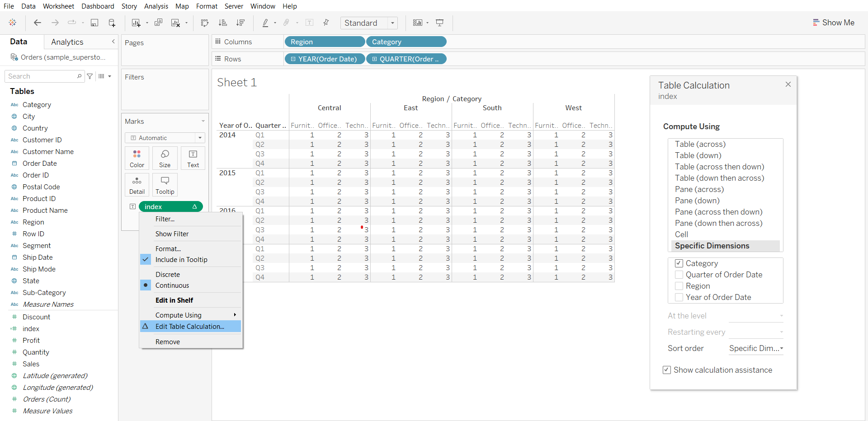The height and width of the screenshot is (421, 868).
Task: Uncheck the Category dimension checkbox
Action: coord(679,263)
